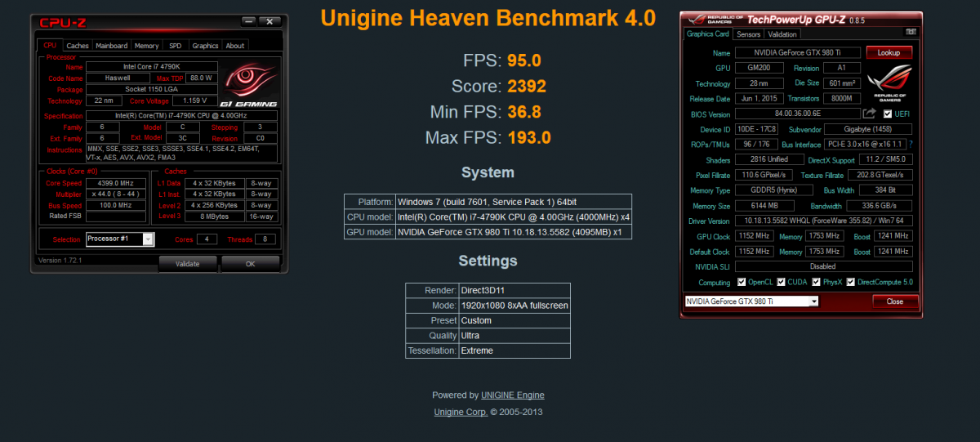
Task: Click the Validate button in CPU-Z
Action: click(x=188, y=264)
